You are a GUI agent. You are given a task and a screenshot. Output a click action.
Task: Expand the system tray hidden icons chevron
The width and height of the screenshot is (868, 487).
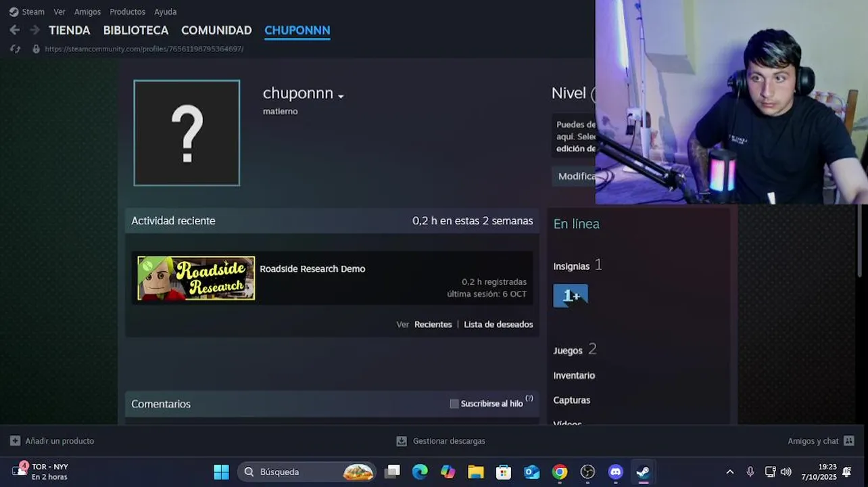[x=730, y=472]
